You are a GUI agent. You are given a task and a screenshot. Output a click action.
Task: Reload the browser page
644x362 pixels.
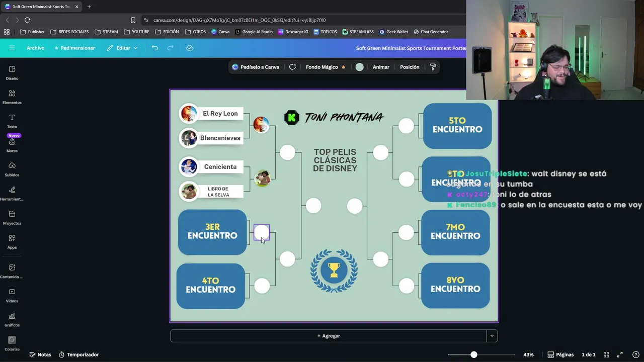pyautogui.click(x=27, y=20)
